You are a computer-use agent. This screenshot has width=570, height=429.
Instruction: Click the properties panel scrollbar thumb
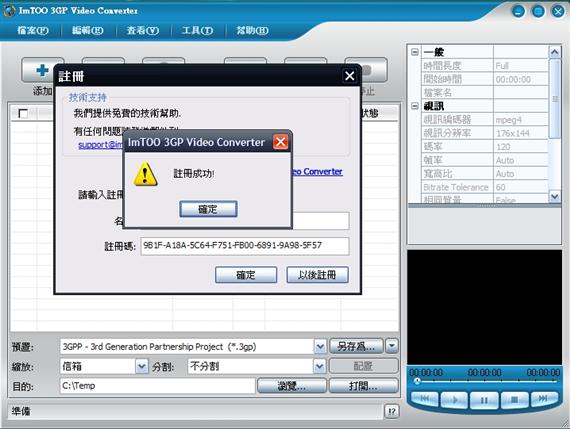554,99
